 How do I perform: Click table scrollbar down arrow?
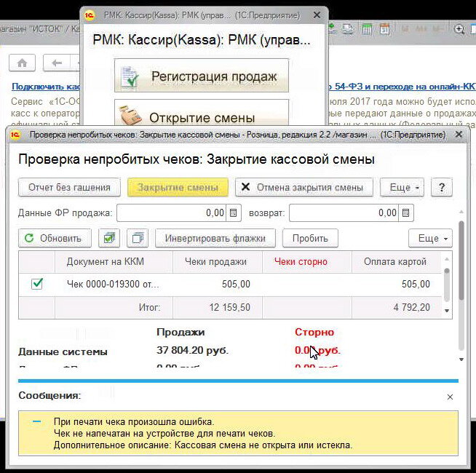pos(447,311)
